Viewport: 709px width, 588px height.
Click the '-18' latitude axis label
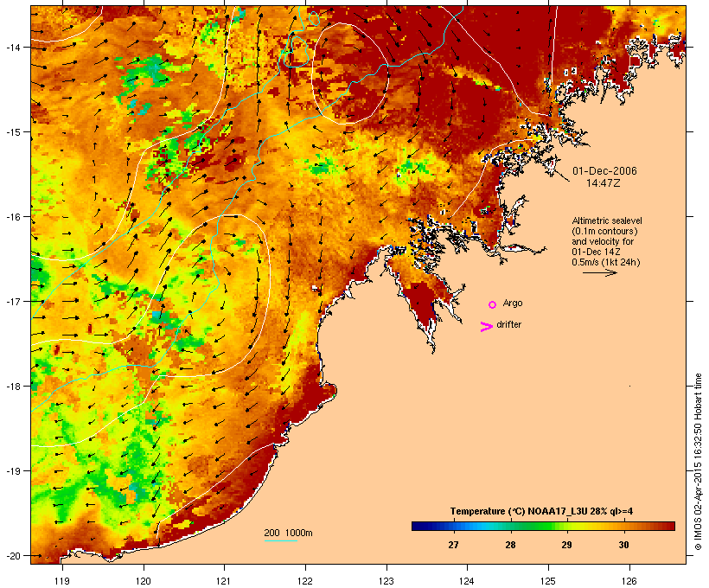click(12, 387)
